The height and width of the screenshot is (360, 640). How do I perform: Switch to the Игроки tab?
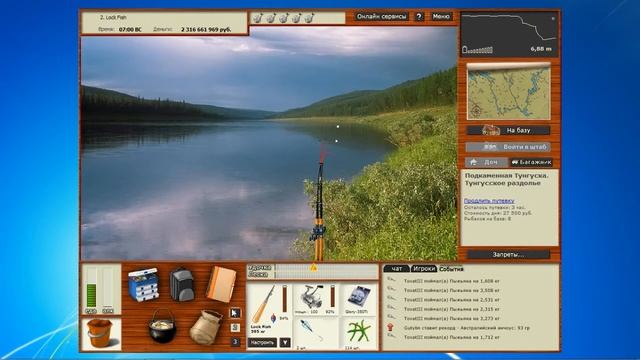(424, 269)
